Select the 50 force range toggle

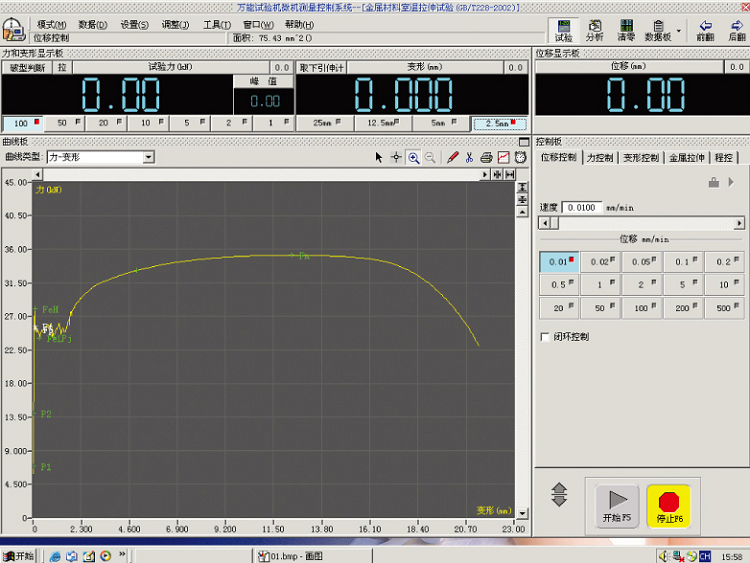(65, 123)
